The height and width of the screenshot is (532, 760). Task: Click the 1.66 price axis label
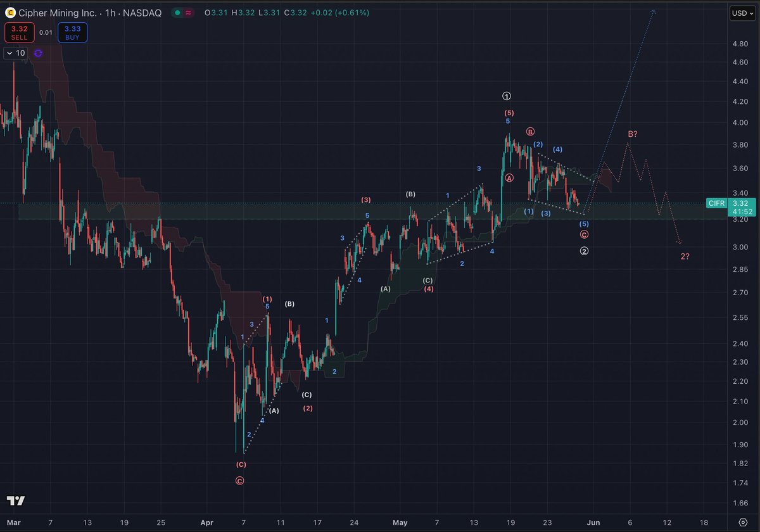(x=741, y=503)
